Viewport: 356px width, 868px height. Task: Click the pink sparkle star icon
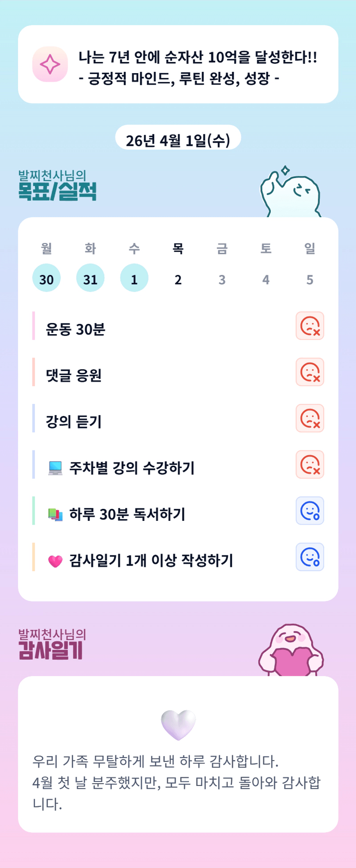pyautogui.click(x=50, y=65)
